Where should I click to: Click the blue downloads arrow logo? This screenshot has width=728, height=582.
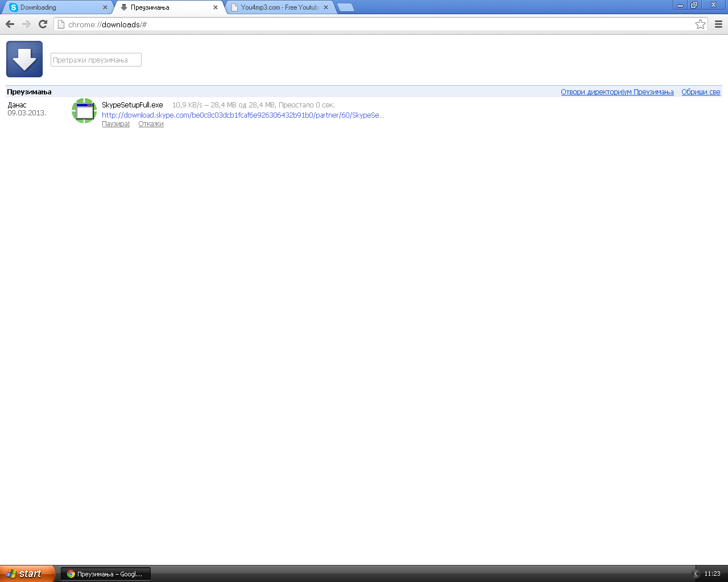pos(24,59)
